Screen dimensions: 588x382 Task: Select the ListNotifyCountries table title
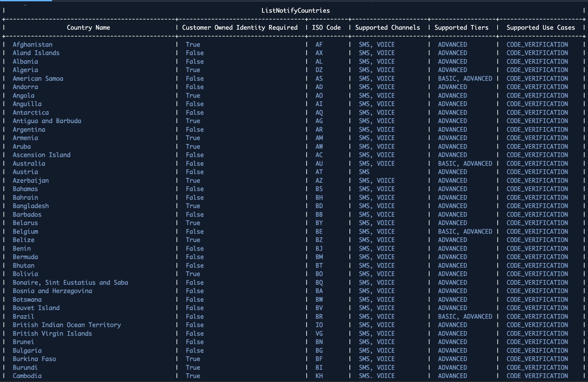295,10
